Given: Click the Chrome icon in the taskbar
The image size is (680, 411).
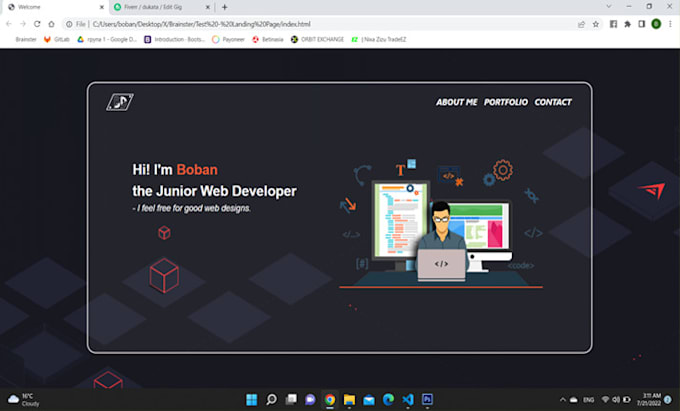Looking at the screenshot, I should (x=330, y=399).
